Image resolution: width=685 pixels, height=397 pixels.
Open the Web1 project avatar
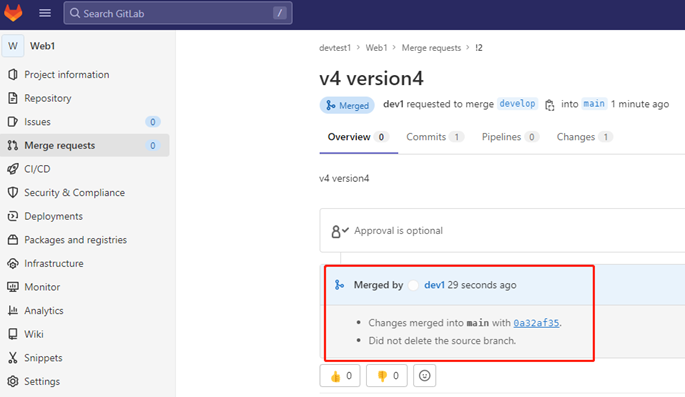point(13,46)
